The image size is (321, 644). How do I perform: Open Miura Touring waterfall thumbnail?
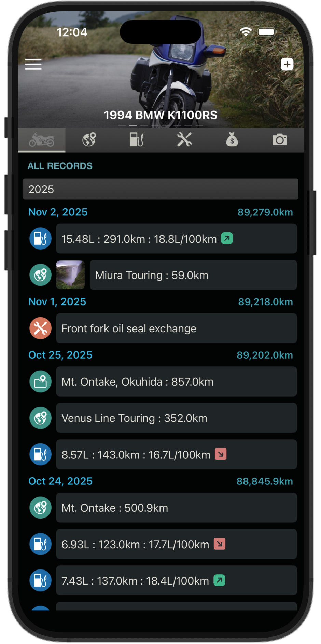click(x=70, y=275)
